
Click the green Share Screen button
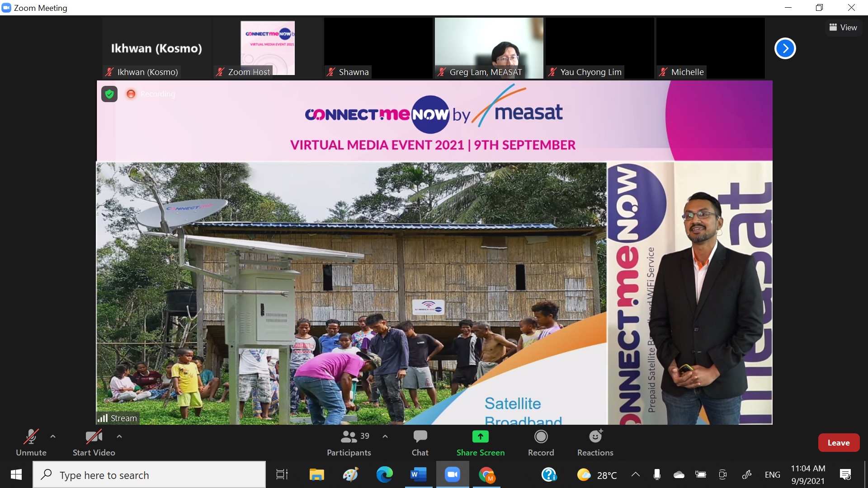(480, 443)
